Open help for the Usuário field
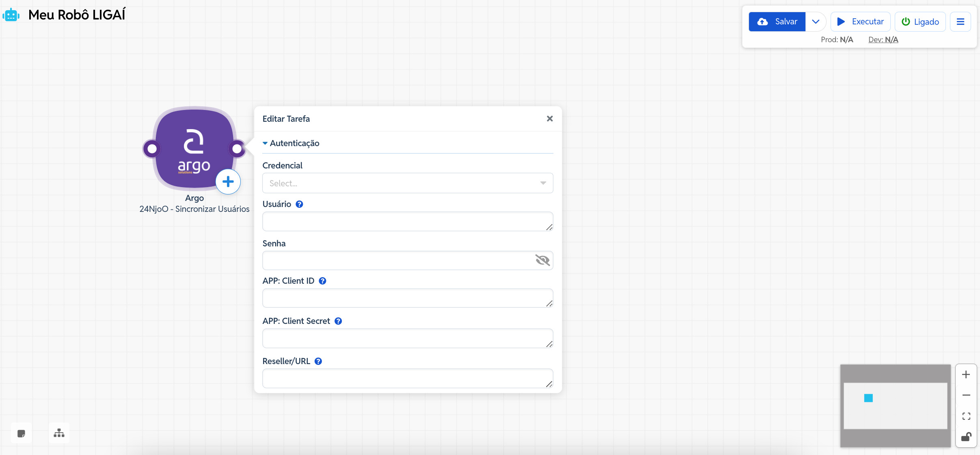The image size is (980, 455). pos(299,204)
